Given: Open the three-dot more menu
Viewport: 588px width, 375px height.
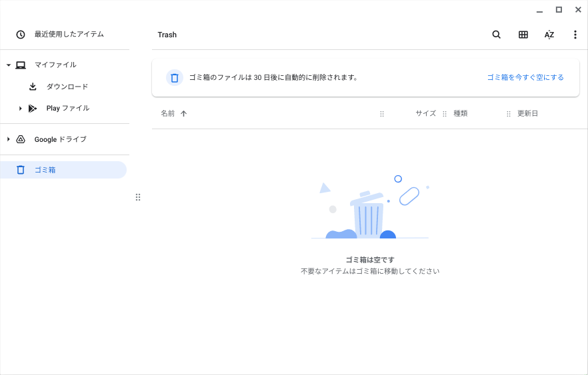Looking at the screenshot, I should 575,35.
